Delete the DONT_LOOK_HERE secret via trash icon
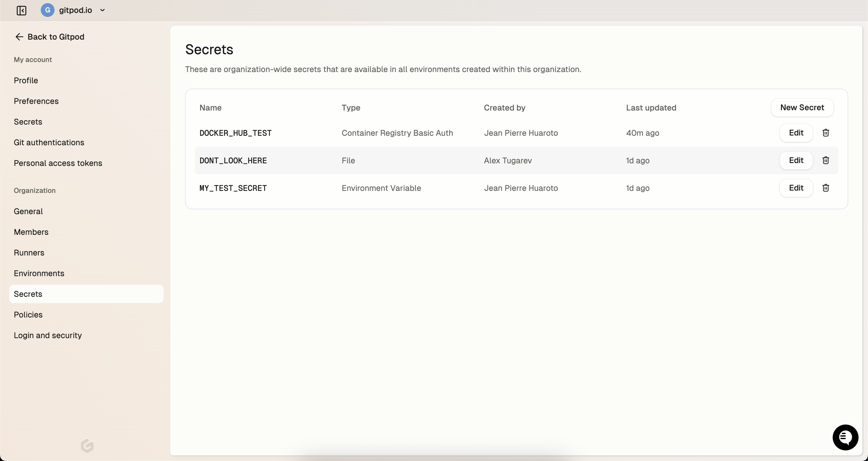The width and height of the screenshot is (868, 461). [x=826, y=160]
